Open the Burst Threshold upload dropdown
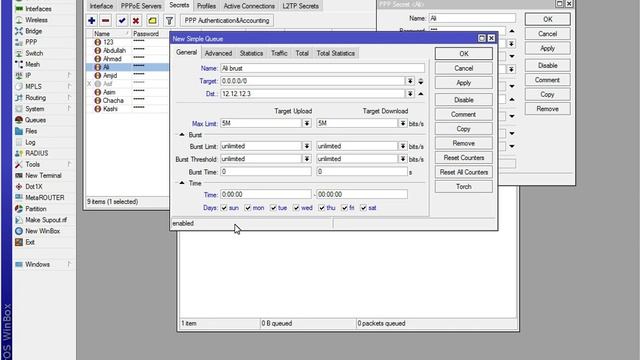 pos(307,159)
